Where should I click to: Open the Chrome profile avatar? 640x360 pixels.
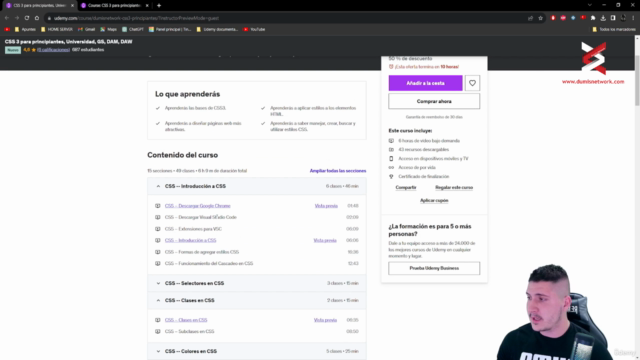coord(623,18)
